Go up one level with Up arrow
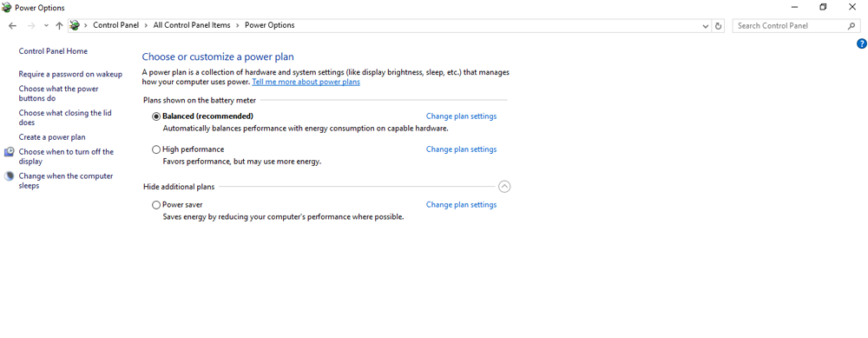The width and height of the screenshot is (868, 338). 59,25
